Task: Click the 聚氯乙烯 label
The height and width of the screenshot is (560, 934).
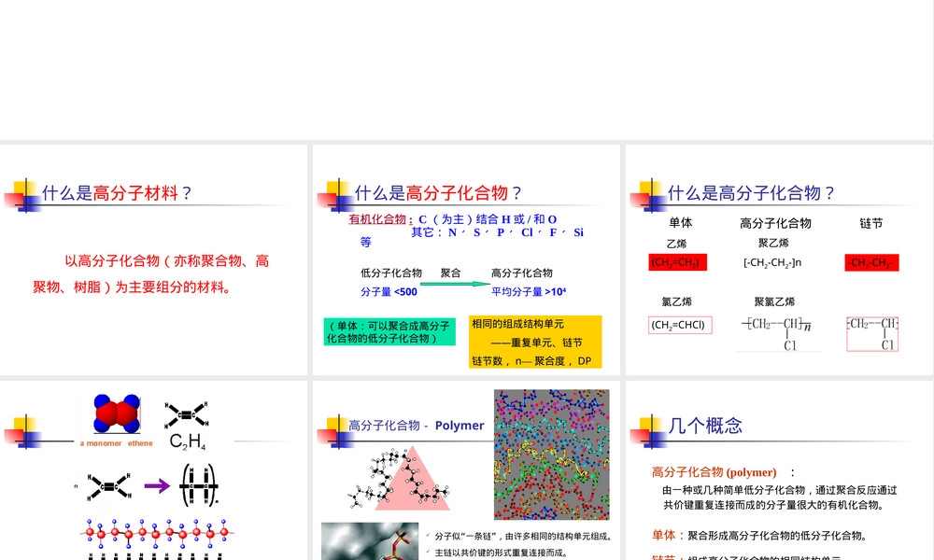Action: coord(775,301)
